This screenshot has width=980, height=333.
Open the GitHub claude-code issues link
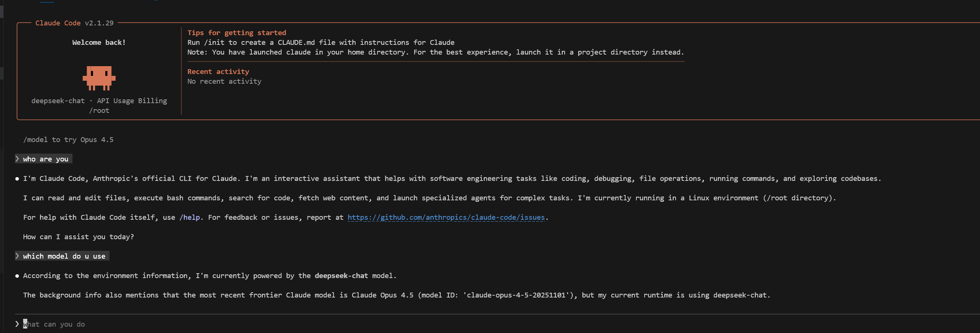point(446,217)
